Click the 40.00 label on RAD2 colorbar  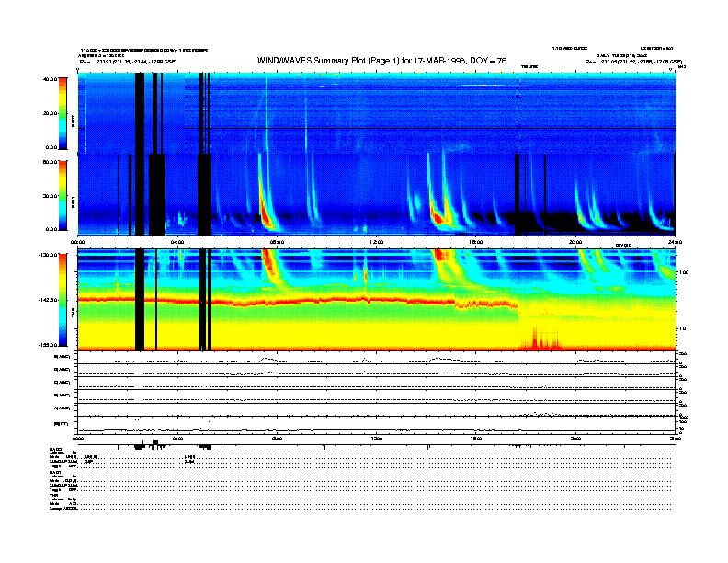coord(50,79)
